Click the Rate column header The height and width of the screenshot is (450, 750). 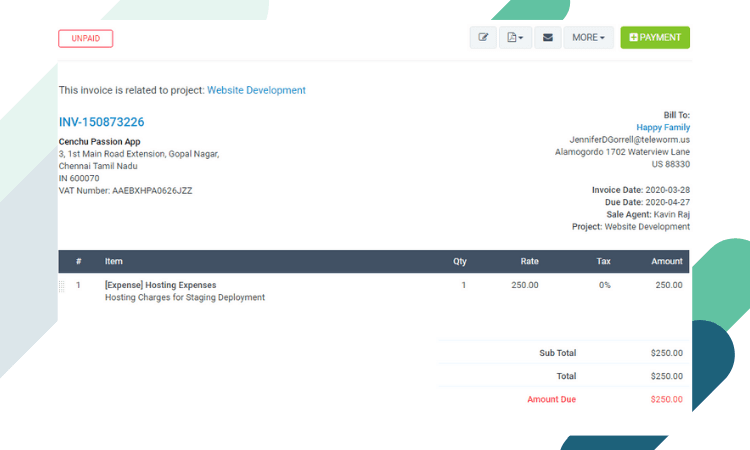(x=529, y=261)
